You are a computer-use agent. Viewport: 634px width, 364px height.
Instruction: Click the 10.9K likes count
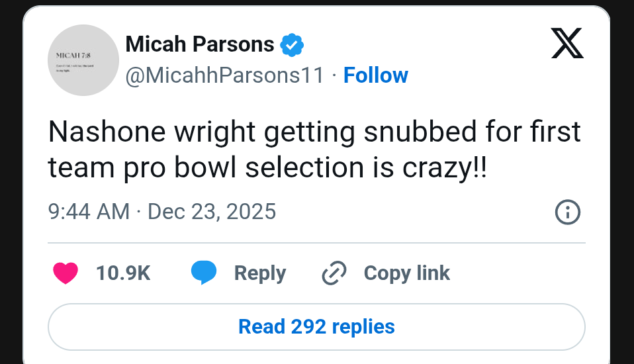pos(123,273)
